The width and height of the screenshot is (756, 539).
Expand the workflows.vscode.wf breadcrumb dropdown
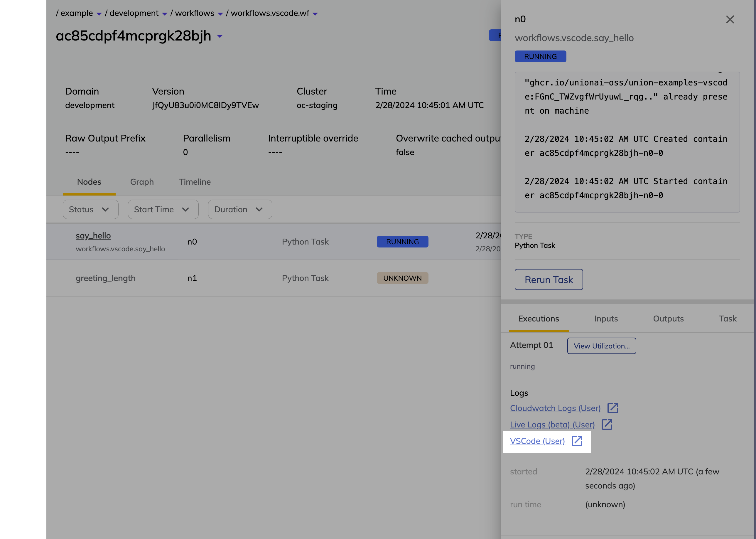click(x=315, y=14)
